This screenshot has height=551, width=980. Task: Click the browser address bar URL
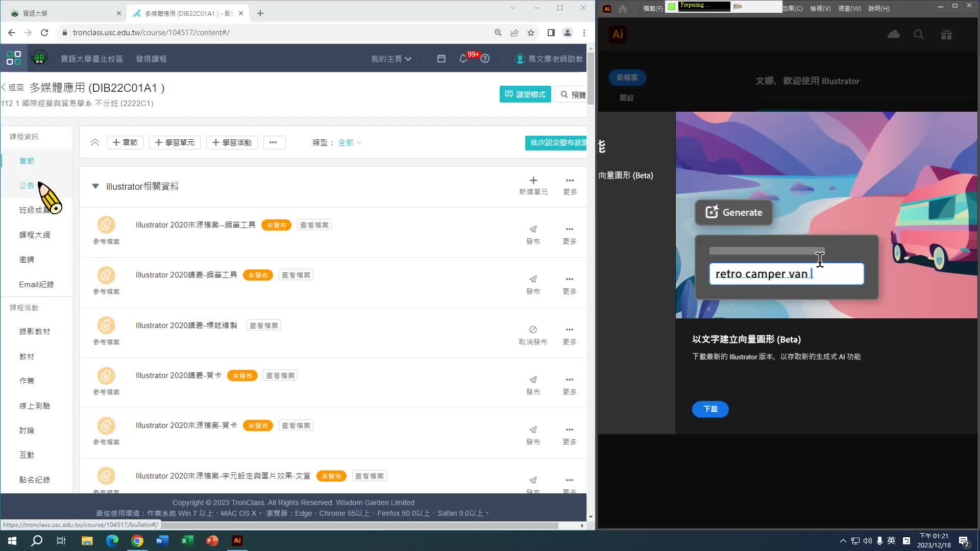[x=151, y=33]
